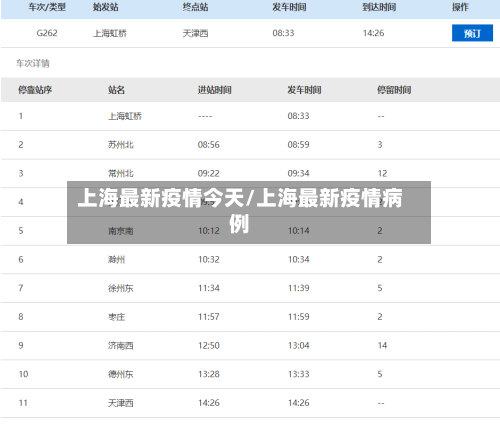The height and width of the screenshot is (425, 500).
Task: Click departure time 08:33 in stop row 1
Action: click(298, 116)
